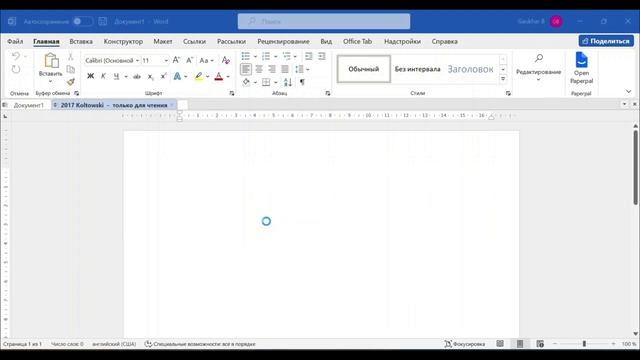Click the vertical scrollbar thumb

(636, 167)
